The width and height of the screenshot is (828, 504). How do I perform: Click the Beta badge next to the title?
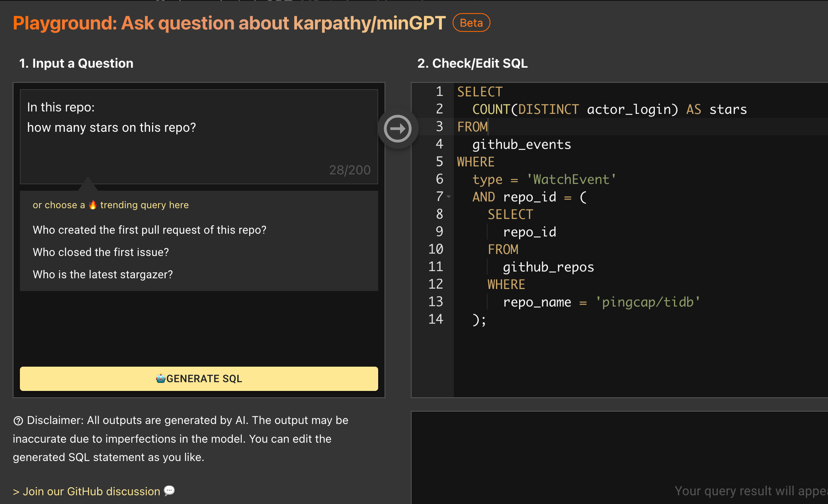[x=471, y=23]
